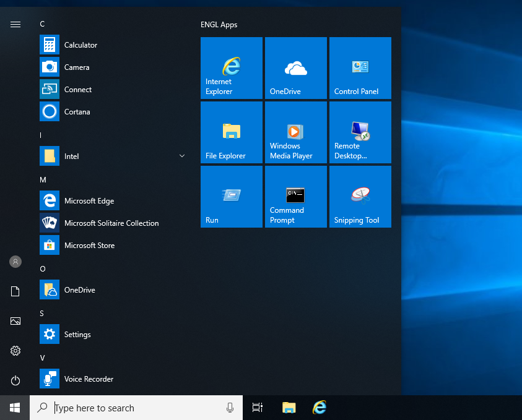
Task: Click the ENGL Apps group title
Action: click(x=219, y=25)
